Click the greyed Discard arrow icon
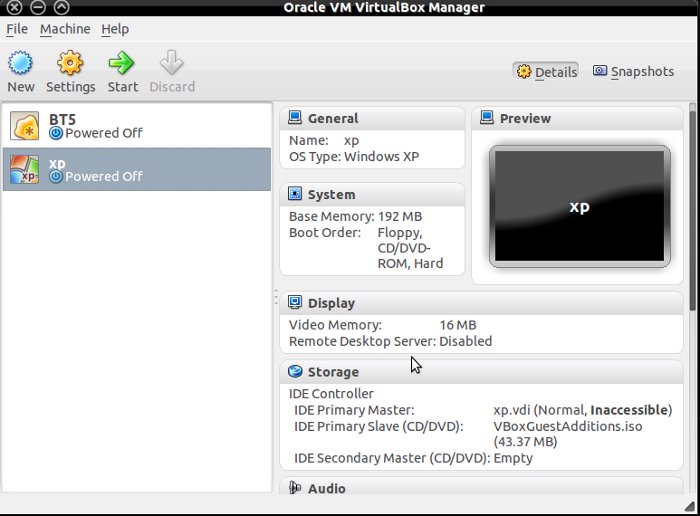The height and width of the screenshot is (516, 700). click(x=172, y=62)
